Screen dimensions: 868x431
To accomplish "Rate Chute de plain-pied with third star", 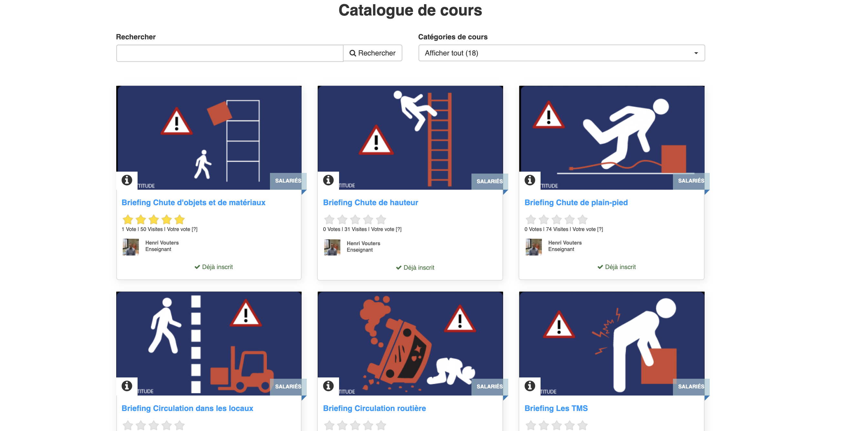I will (557, 220).
